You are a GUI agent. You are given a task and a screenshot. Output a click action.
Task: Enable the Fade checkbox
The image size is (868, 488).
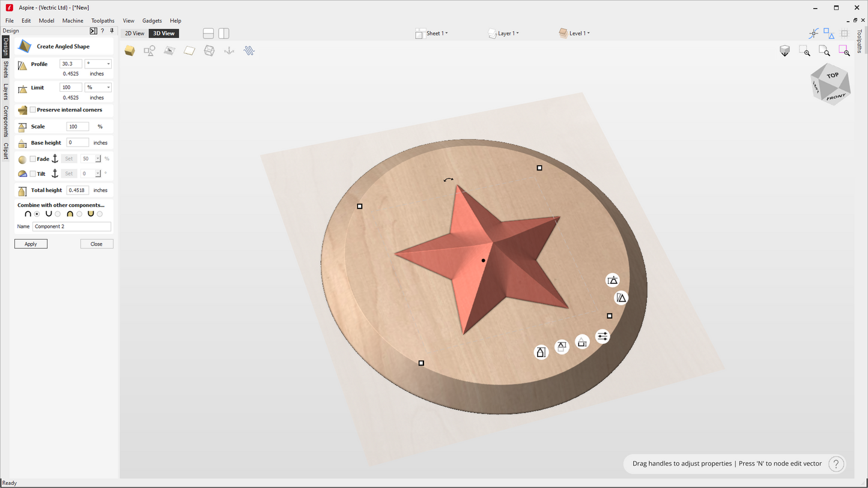(33, 159)
